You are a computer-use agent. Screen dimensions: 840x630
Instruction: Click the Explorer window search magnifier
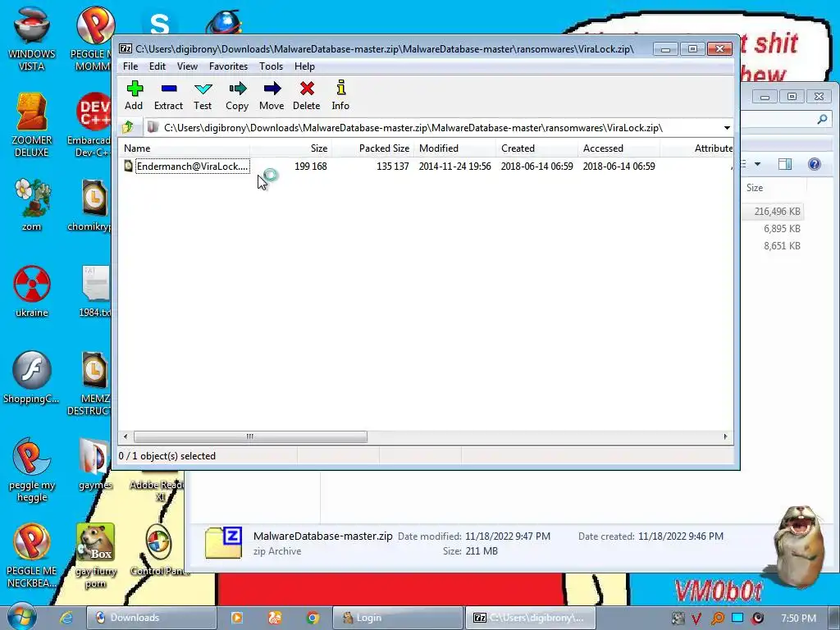click(x=821, y=119)
